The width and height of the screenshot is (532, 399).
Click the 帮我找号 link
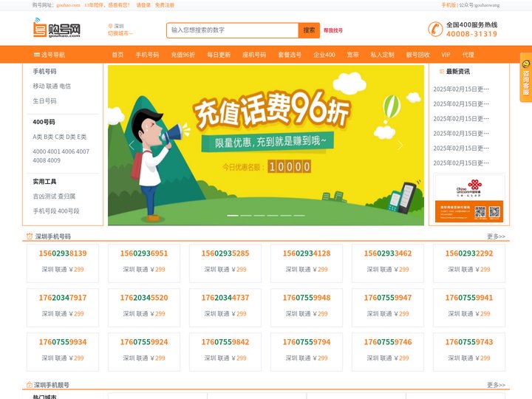(332, 30)
